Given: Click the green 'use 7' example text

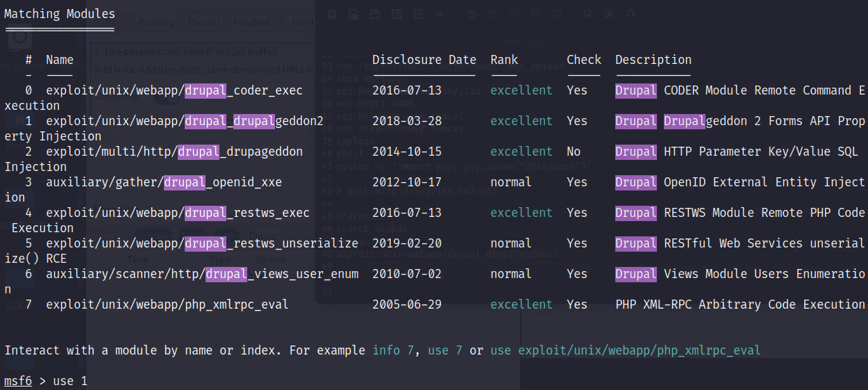Looking at the screenshot, I should coord(445,350).
